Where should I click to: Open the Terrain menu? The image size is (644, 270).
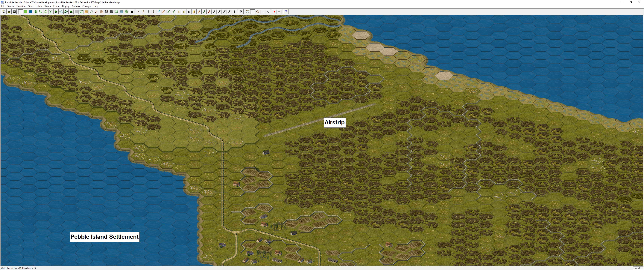coord(10,6)
